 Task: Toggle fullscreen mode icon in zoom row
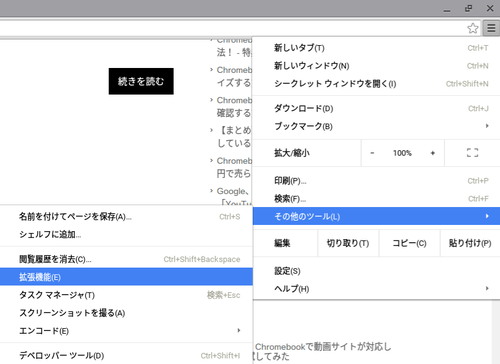pyautogui.click(x=472, y=153)
